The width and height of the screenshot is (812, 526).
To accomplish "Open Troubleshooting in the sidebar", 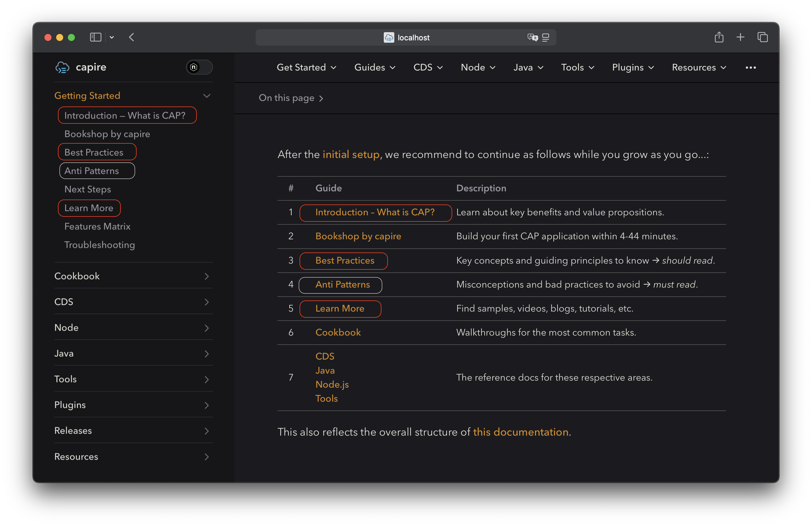I will click(100, 245).
